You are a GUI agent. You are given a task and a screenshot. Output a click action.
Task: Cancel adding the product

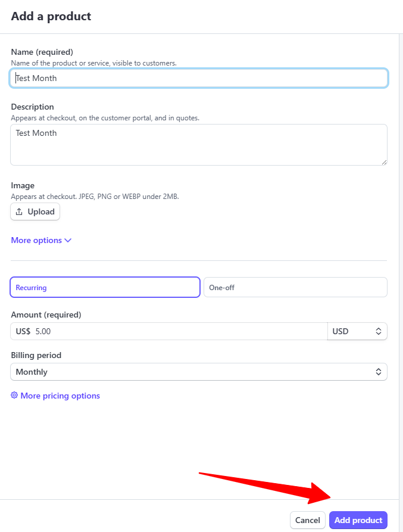[x=308, y=520]
